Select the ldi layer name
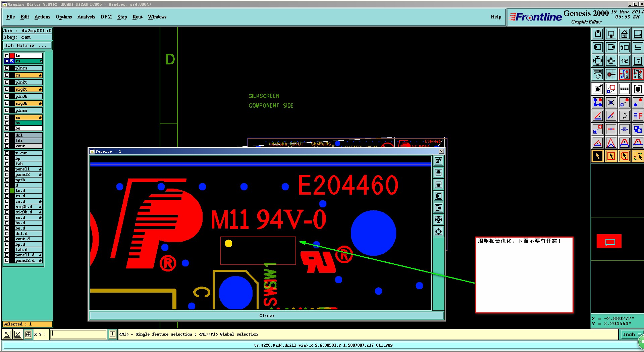 (29, 141)
